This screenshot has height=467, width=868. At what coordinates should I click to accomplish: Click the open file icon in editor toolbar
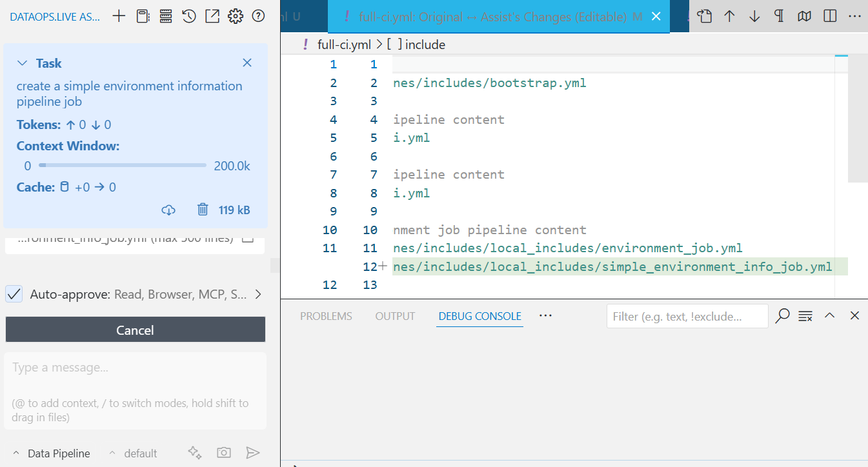(704, 16)
